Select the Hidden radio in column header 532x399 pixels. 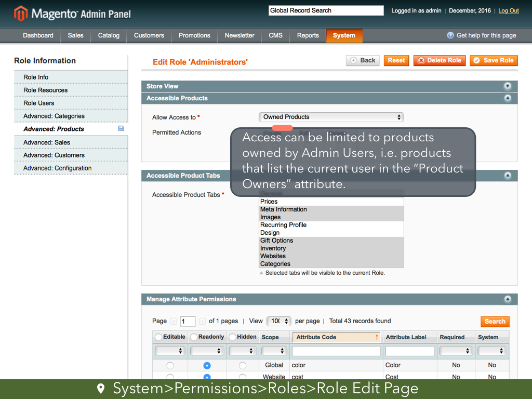tap(232, 337)
